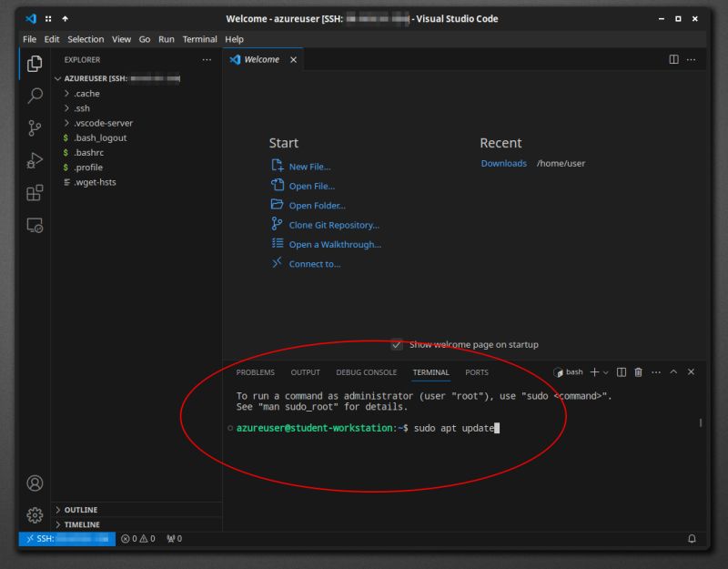Click the Open Folder... link
This screenshot has height=569, width=728.
click(317, 206)
